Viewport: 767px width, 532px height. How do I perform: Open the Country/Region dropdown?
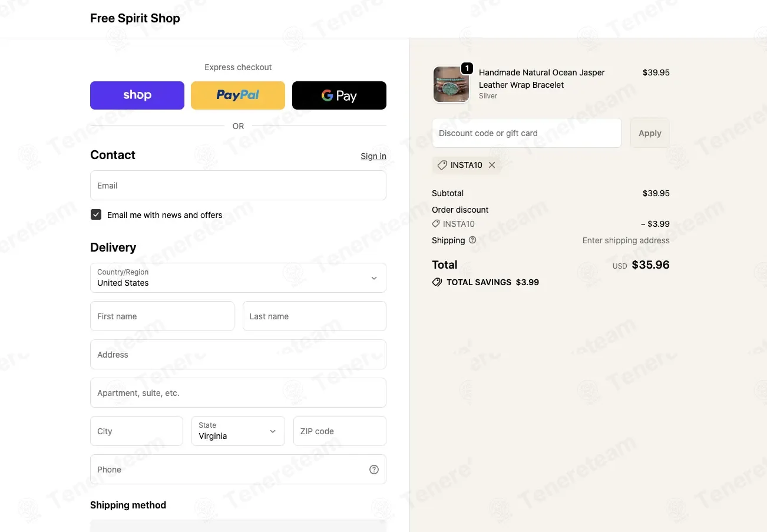point(238,277)
